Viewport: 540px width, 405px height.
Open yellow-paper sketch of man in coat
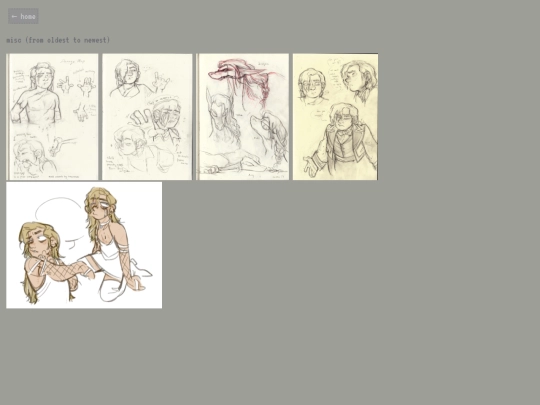pos(335,117)
